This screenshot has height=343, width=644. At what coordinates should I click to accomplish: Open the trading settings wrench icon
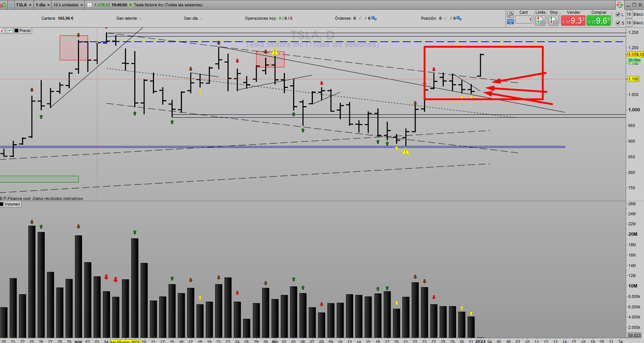click(x=510, y=14)
